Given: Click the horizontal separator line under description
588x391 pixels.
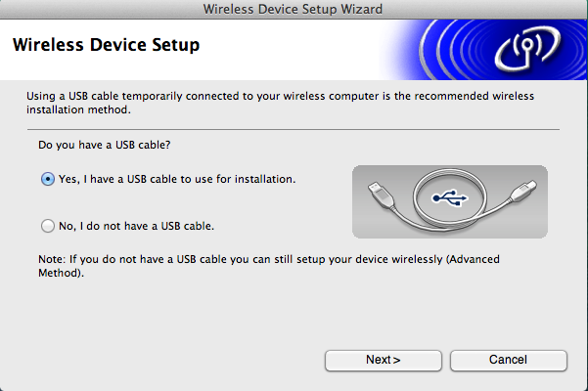Looking at the screenshot, I should click(294, 130).
